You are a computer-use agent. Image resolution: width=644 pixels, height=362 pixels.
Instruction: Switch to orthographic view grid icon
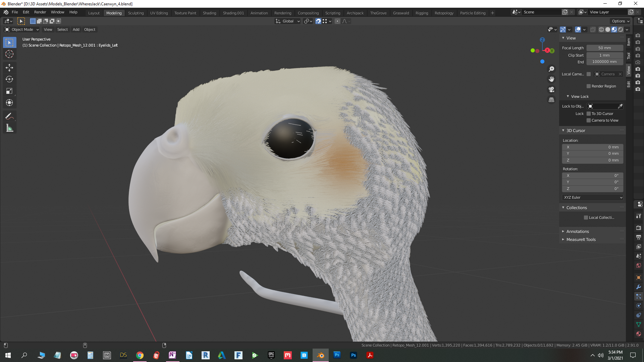coord(551,100)
